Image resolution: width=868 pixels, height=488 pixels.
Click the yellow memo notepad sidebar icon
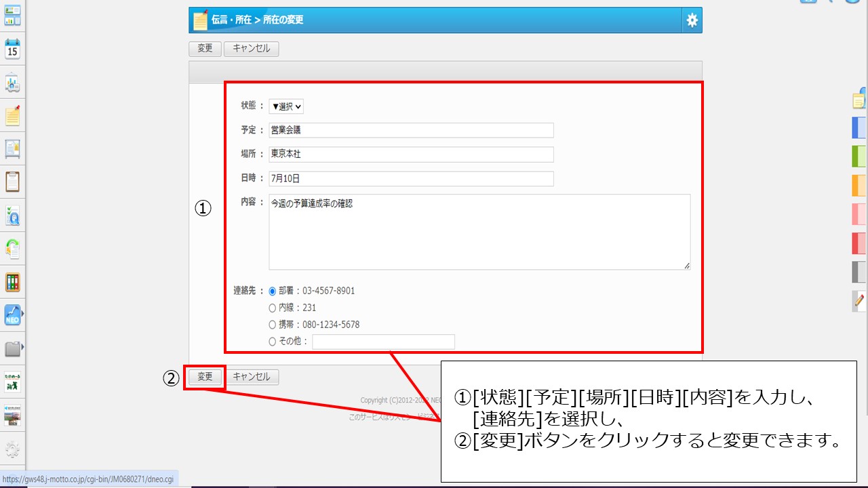point(12,116)
